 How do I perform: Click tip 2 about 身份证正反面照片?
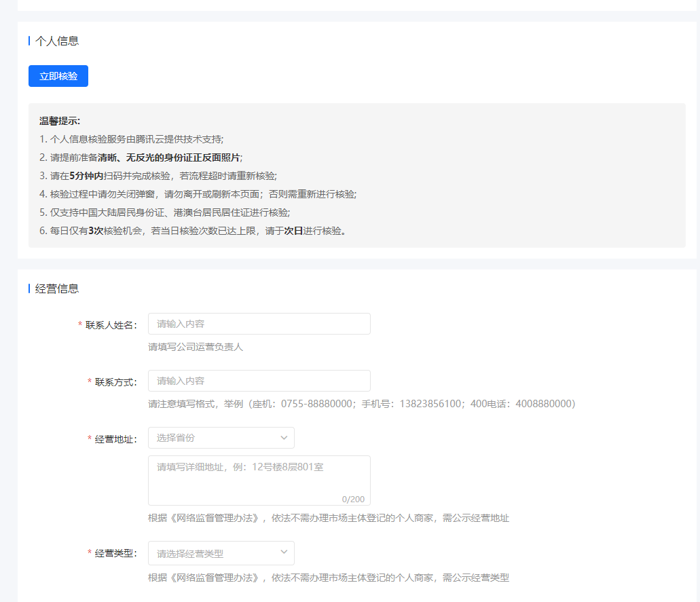(141, 157)
